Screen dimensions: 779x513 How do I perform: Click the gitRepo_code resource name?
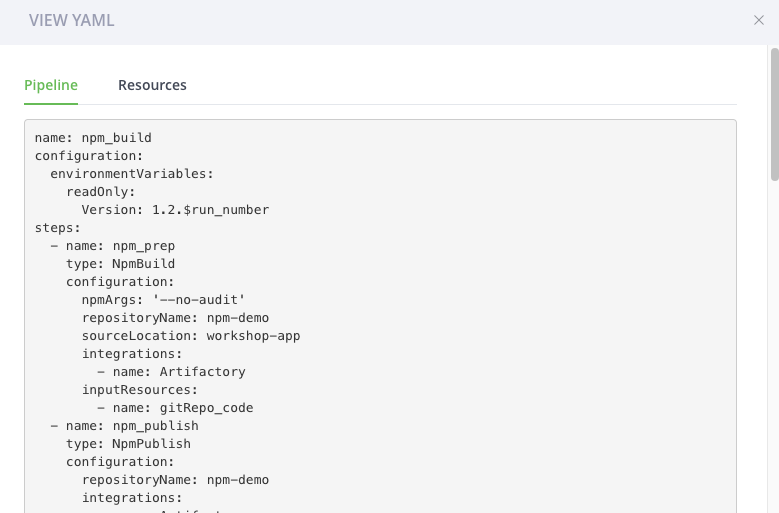(206, 408)
